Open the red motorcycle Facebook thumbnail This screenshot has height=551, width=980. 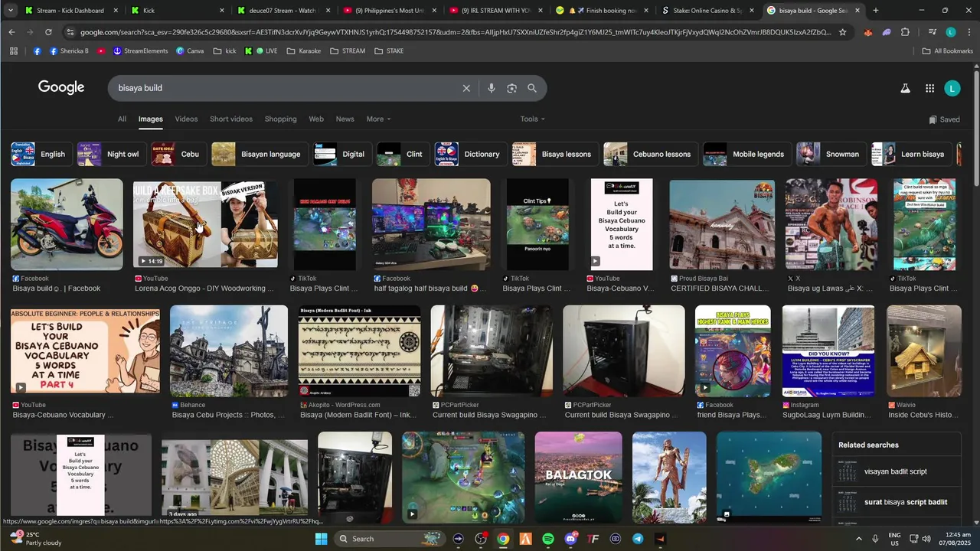[67, 224]
